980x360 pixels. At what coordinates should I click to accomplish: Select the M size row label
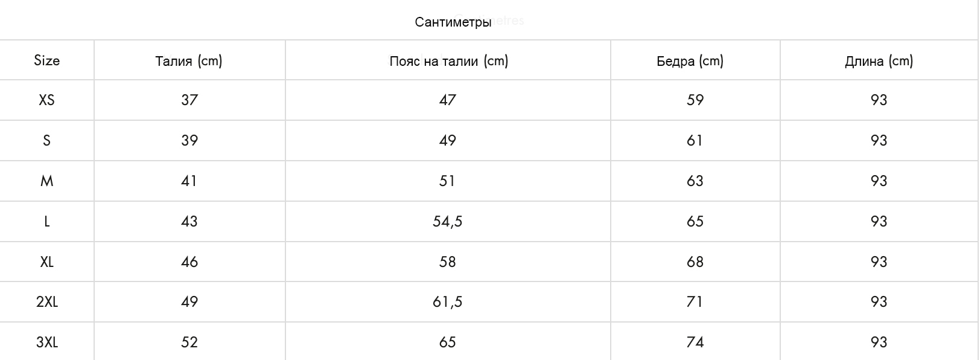coord(46,181)
